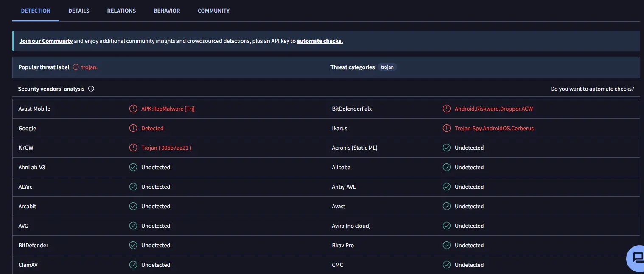Switch to the Behavior tab
644x274 pixels.
[167, 11]
